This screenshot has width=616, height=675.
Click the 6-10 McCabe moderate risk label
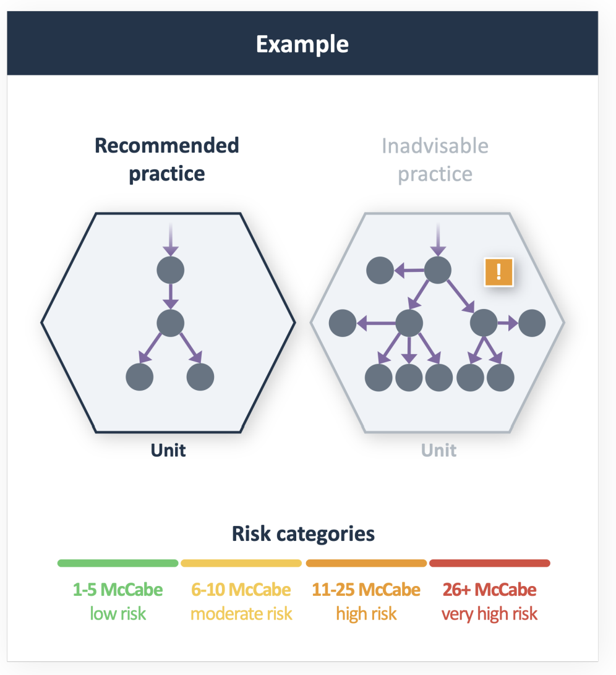241,601
